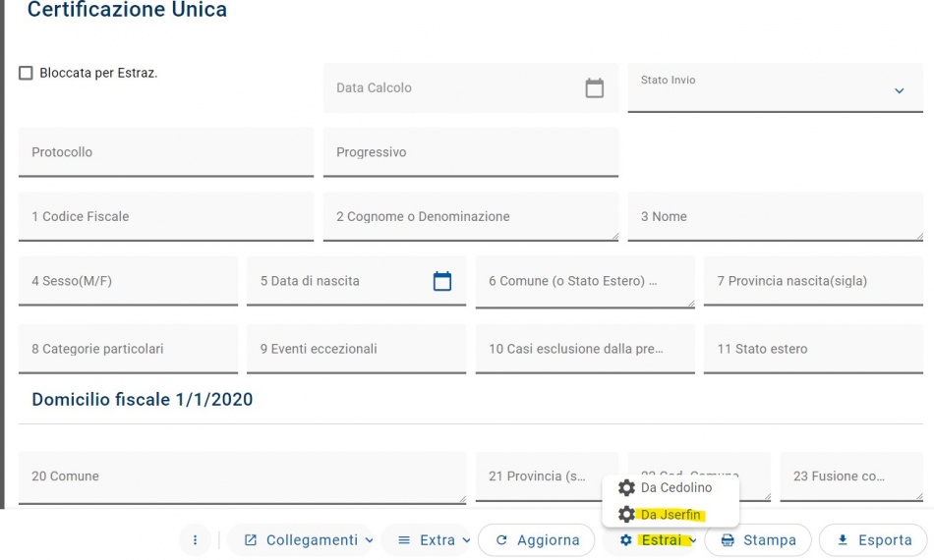This screenshot has height=560, width=934.
Task: Click the Stampa button
Action: (758, 539)
